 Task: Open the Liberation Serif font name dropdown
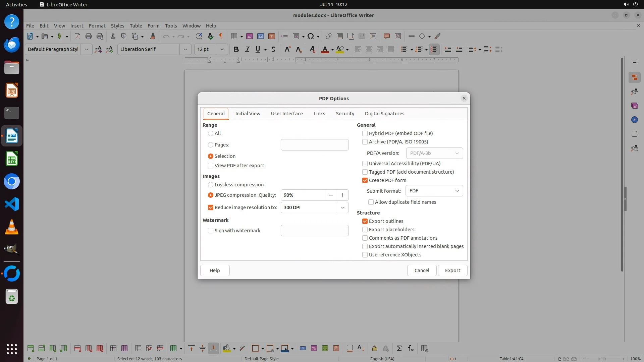pyautogui.click(x=185, y=49)
